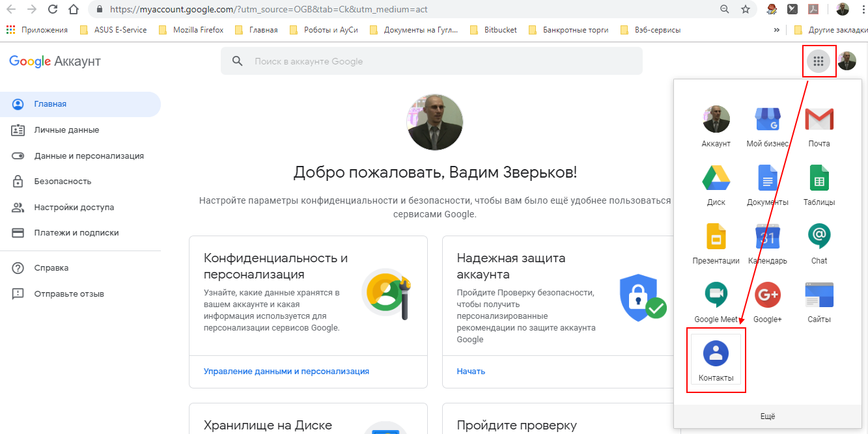Open Документы на Гугл bookmark folder
868x434 pixels.
[413, 30]
